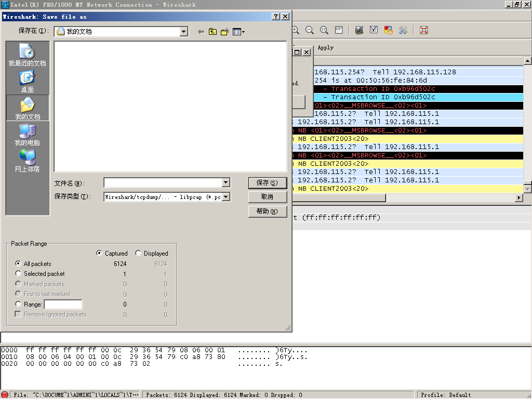
Task: Click the packet list scroll-right arrow
Action: click(x=519, y=197)
